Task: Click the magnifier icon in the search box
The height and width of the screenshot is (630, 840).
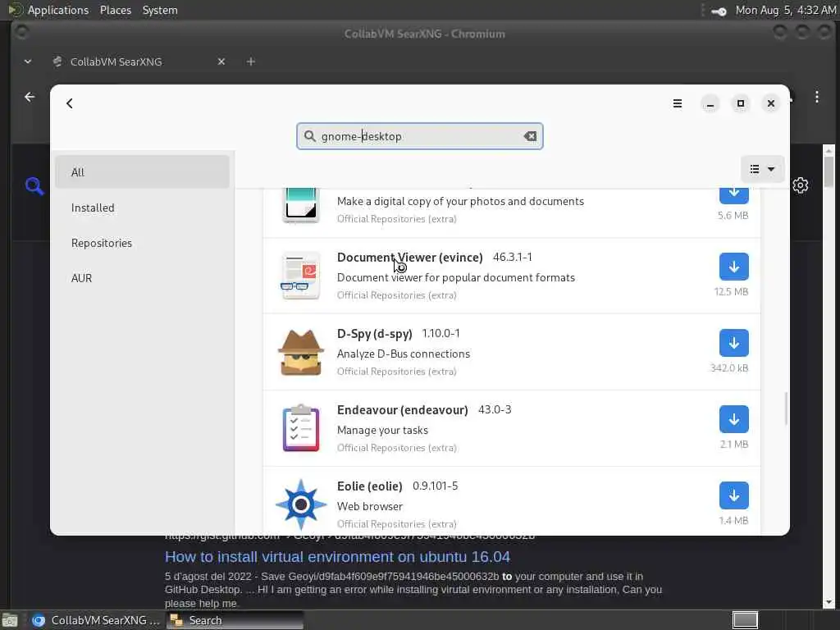Action: click(309, 136)
